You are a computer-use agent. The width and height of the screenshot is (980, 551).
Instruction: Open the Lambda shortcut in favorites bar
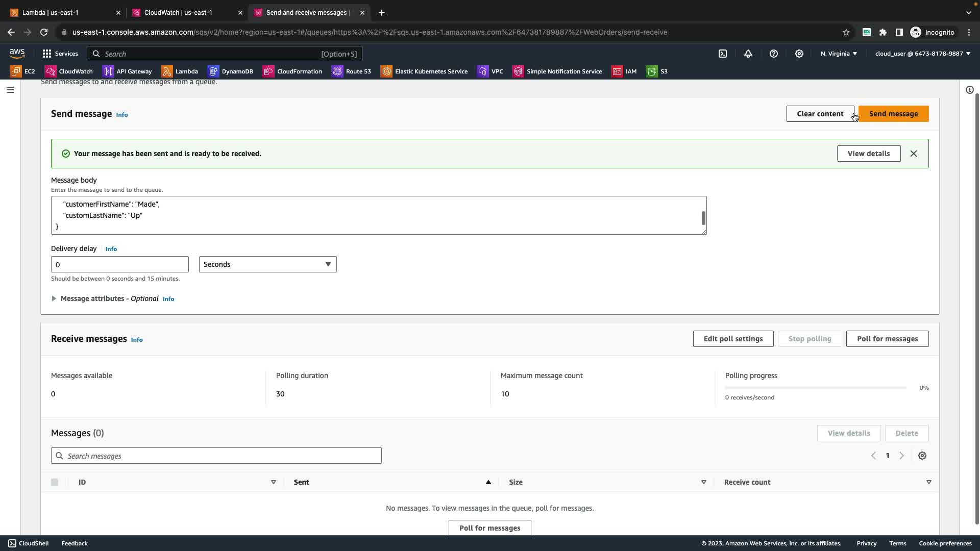(x=180, y=71)
